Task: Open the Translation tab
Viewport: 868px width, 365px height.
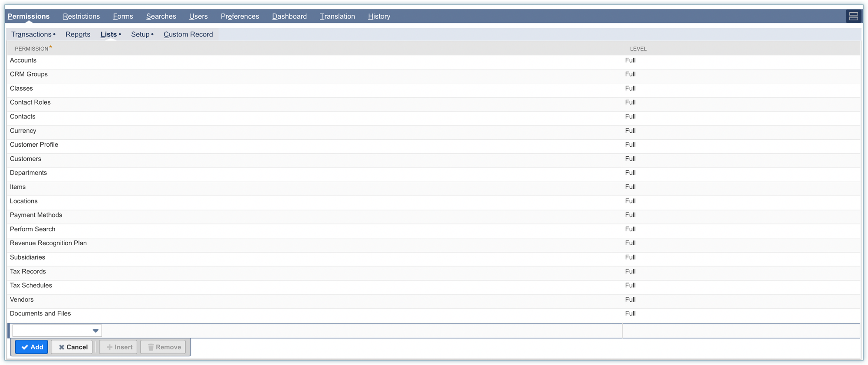Action: pyautogui.click(x=337, y=16)
